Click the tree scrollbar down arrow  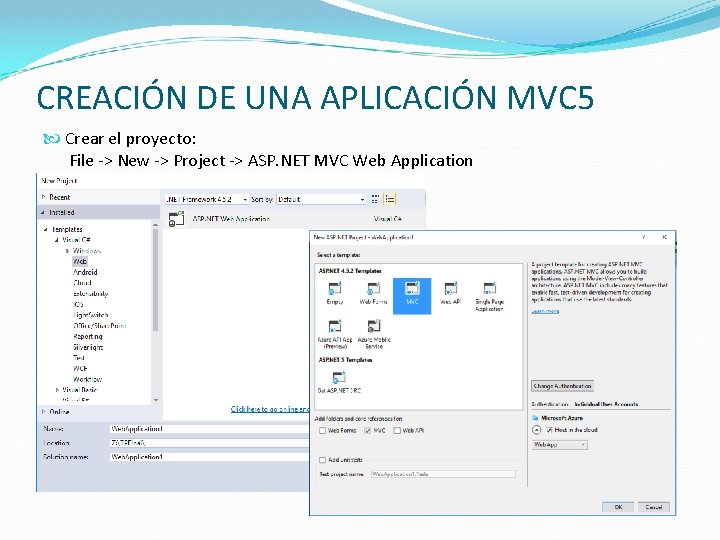156,400
